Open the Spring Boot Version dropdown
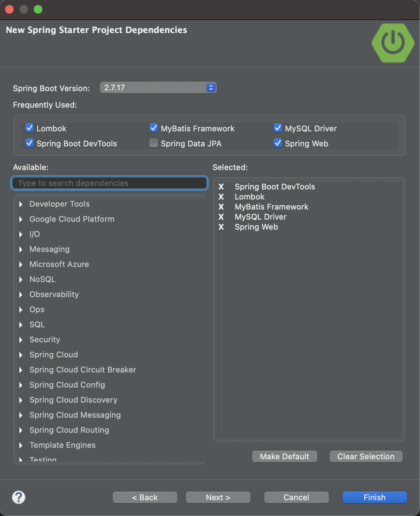The width and height of the screenshot is (420, 516). (158, 88)
